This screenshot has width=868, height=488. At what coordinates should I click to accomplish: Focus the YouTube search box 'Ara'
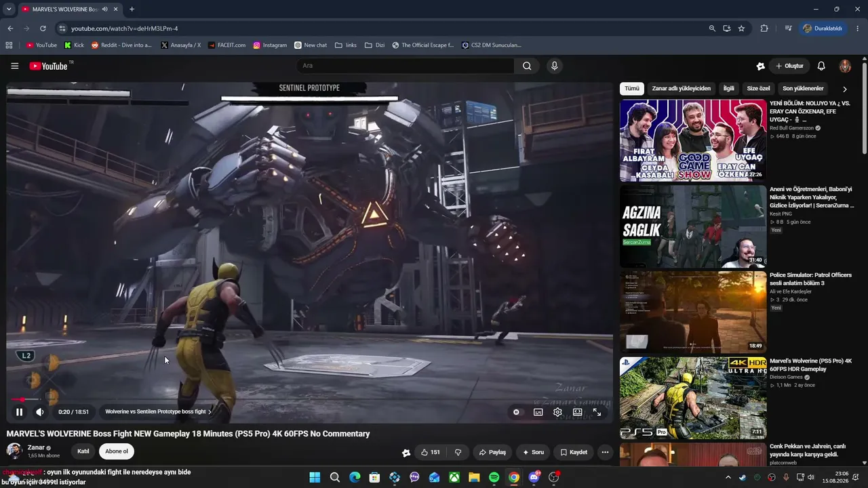pos(405,66)
